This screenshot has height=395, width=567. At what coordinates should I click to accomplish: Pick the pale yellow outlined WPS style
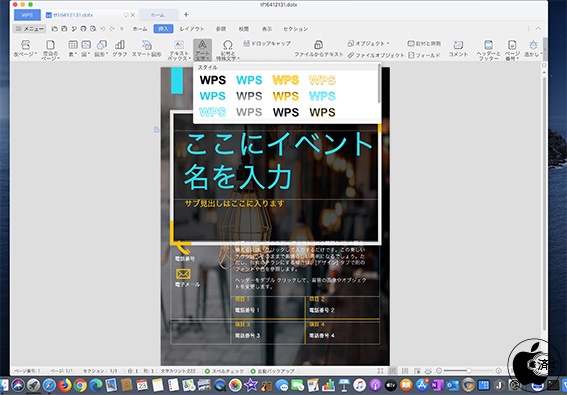322,80
